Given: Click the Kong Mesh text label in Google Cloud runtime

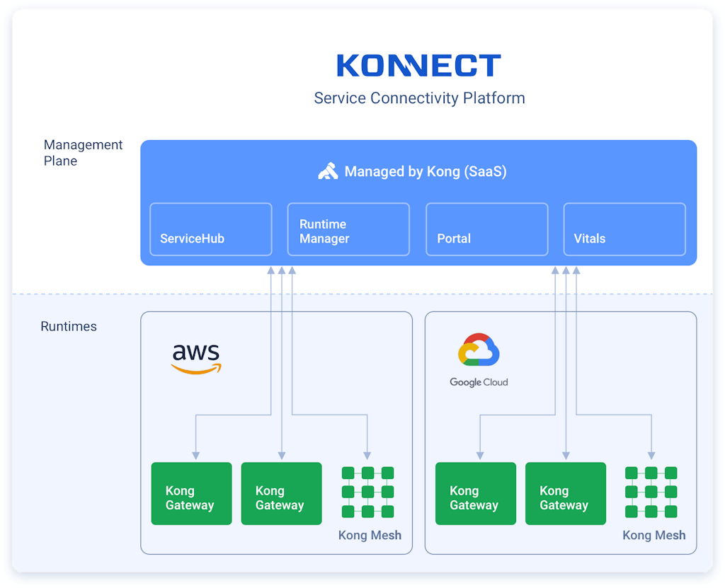Looking at the screenshot, I should click(x=653, y=535).
